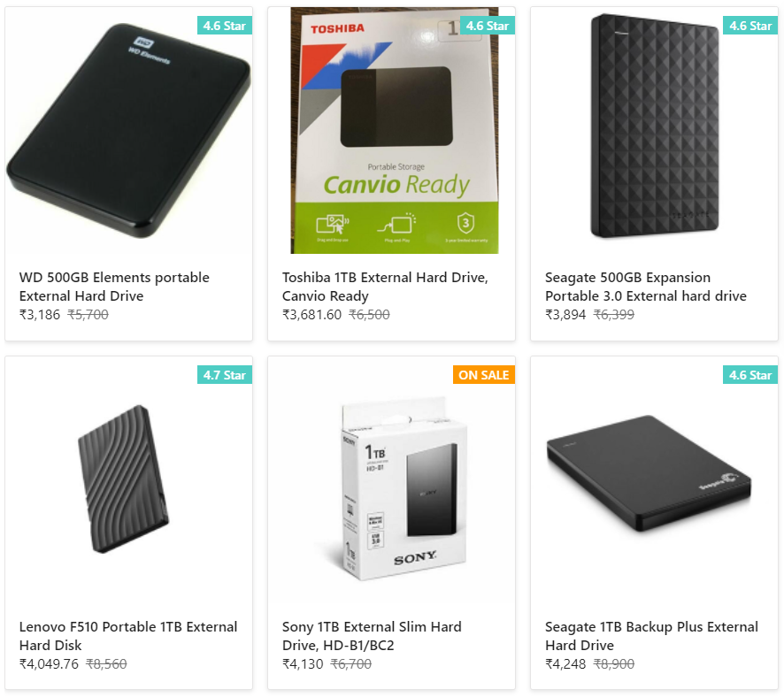Screen dimensions: 784x697
Task: Select the Lenovo F510 product image
Action: tap(128, 482)
